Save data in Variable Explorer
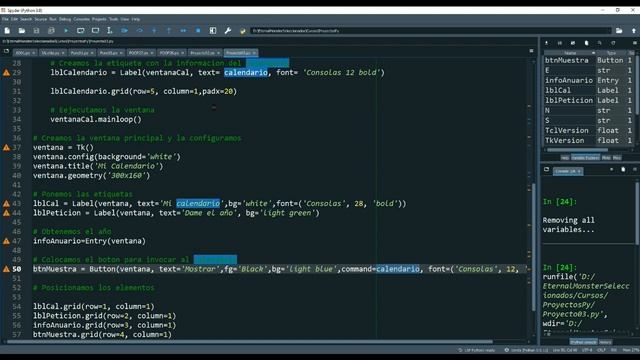The height and width of the screenshot is (360, 640). (x=560, y=43)
